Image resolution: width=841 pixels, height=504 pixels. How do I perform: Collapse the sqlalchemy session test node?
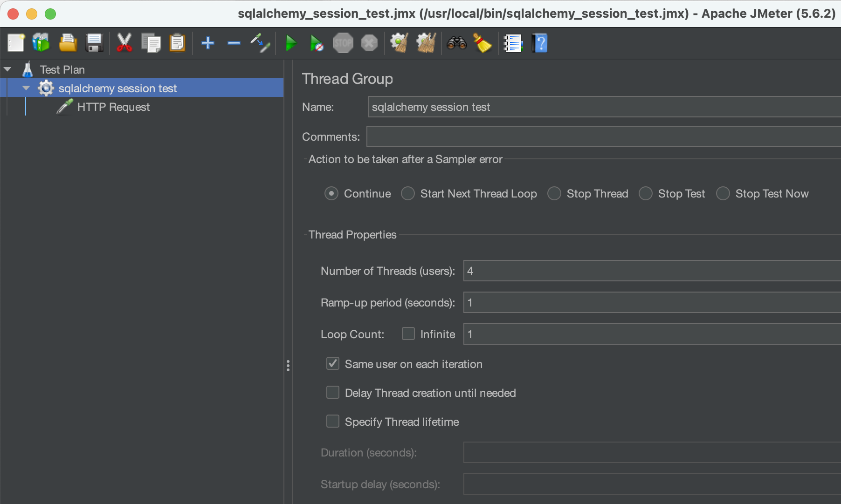pyautogui.click(x=26, y=88)
